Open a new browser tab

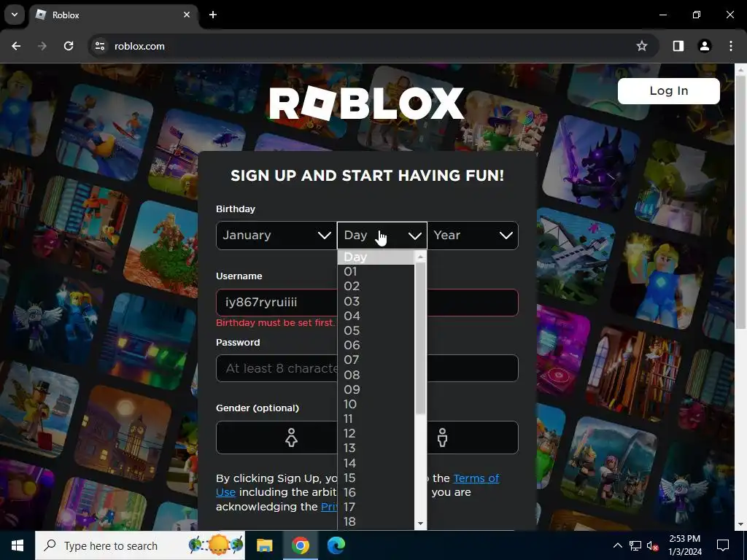213,15
